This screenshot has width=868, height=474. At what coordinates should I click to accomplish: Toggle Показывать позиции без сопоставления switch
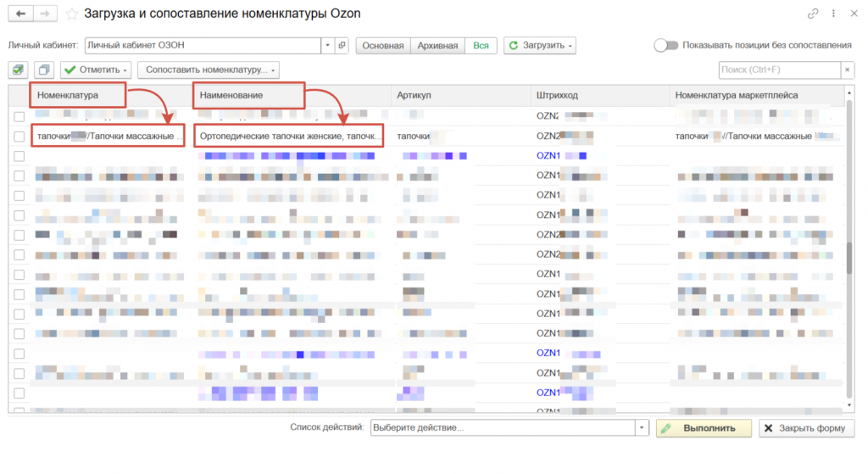(665, 45)
